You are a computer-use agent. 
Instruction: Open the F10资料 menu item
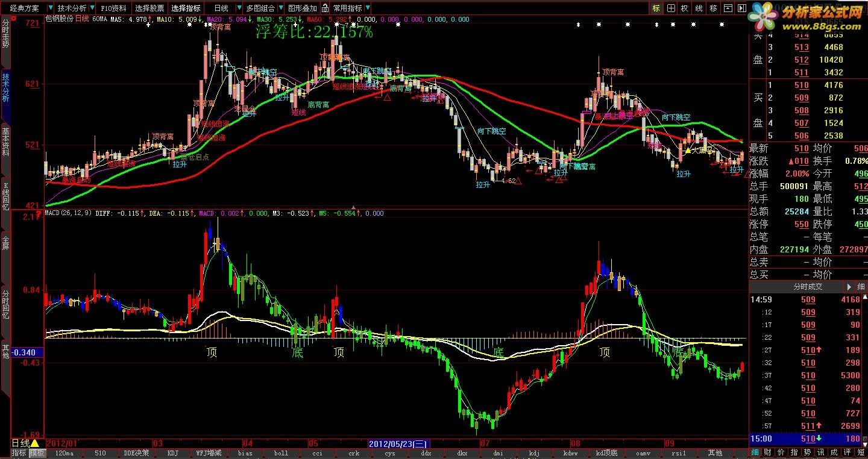(x=113, y=8)
